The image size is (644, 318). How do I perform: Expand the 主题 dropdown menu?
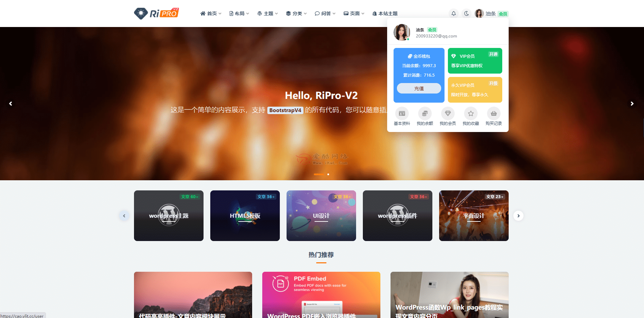[268, 14]
